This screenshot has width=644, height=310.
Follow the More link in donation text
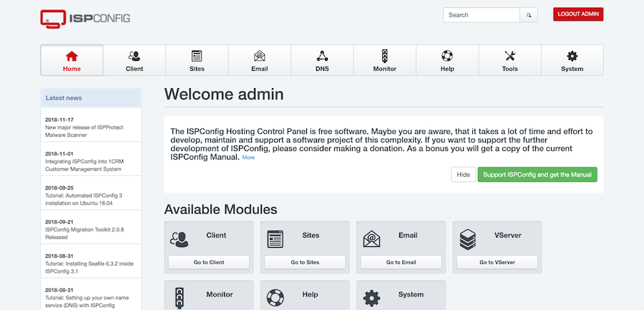(x=248, y=158)
